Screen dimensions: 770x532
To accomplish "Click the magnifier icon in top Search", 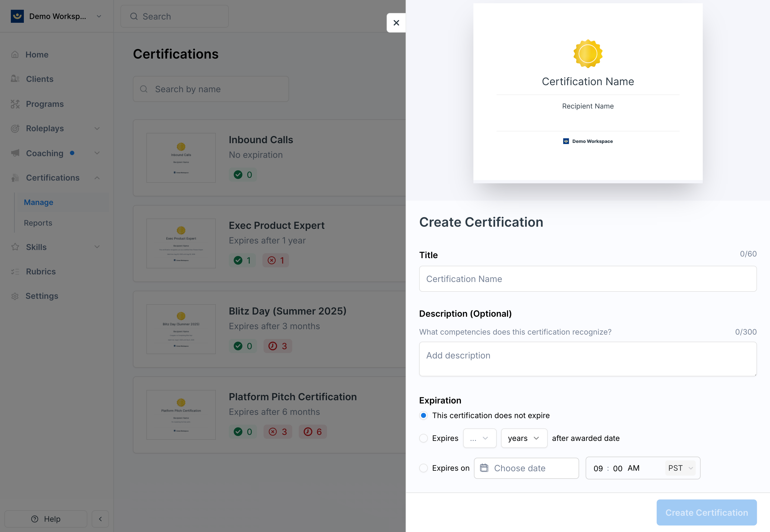I will 134,16.
